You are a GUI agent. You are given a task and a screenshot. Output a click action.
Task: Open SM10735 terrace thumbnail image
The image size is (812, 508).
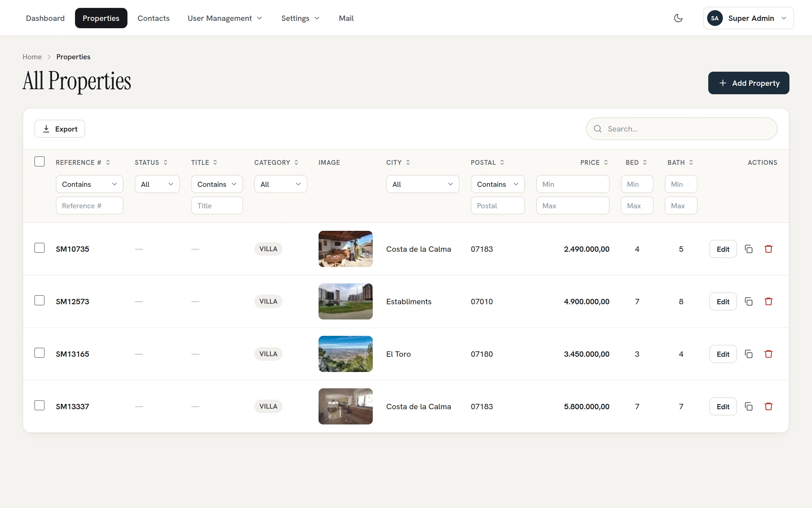(x=345, y=249)
